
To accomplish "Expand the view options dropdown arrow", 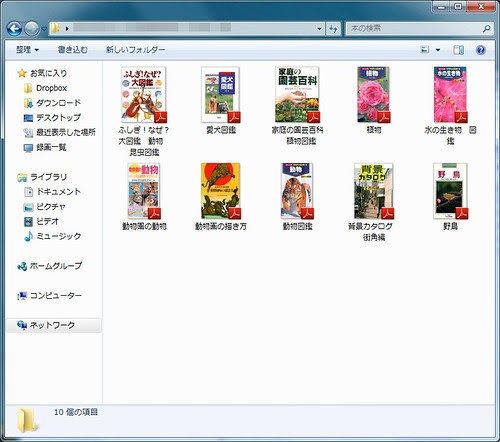I will coord(438,50).
